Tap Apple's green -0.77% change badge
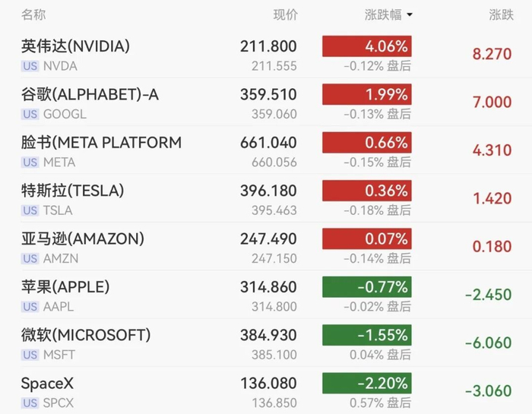The image size is (532, 414). coord(367,287)
